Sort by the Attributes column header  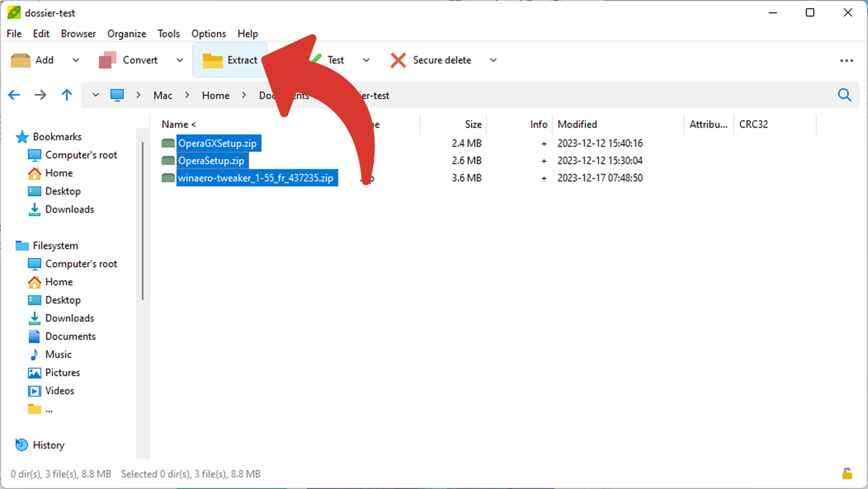709,124
